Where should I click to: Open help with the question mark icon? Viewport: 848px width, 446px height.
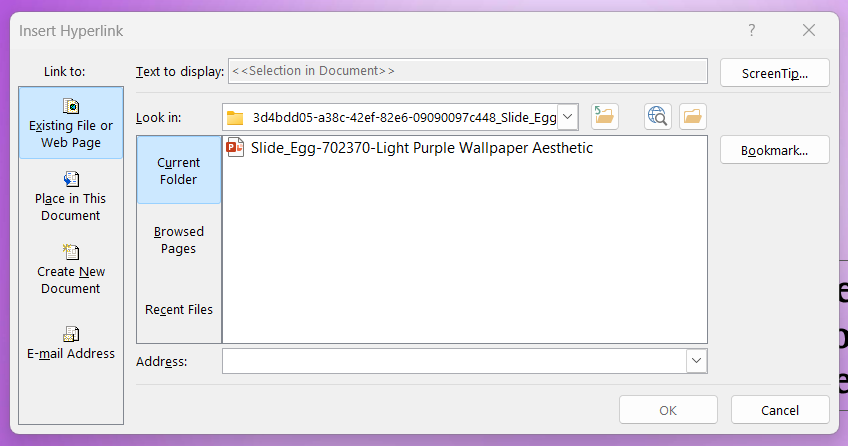pyautogui.click(x=752, y=30)
